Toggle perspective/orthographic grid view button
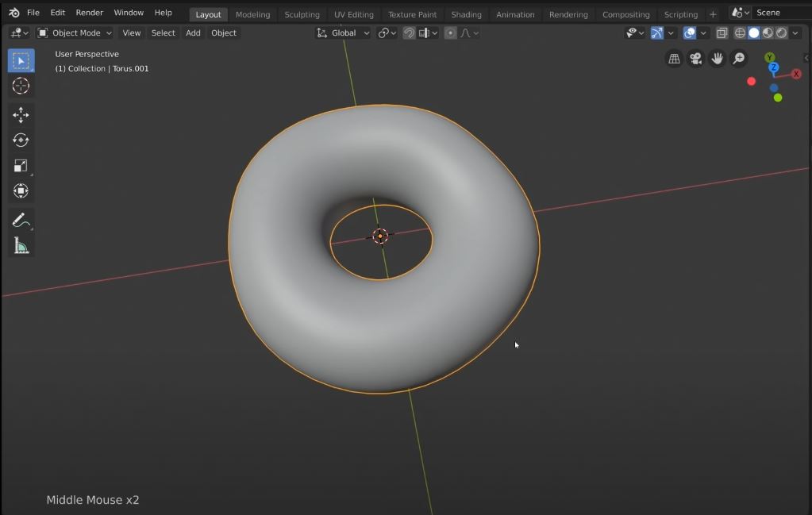This screenshot has height=515, width=812. click(x=674, y=59)
